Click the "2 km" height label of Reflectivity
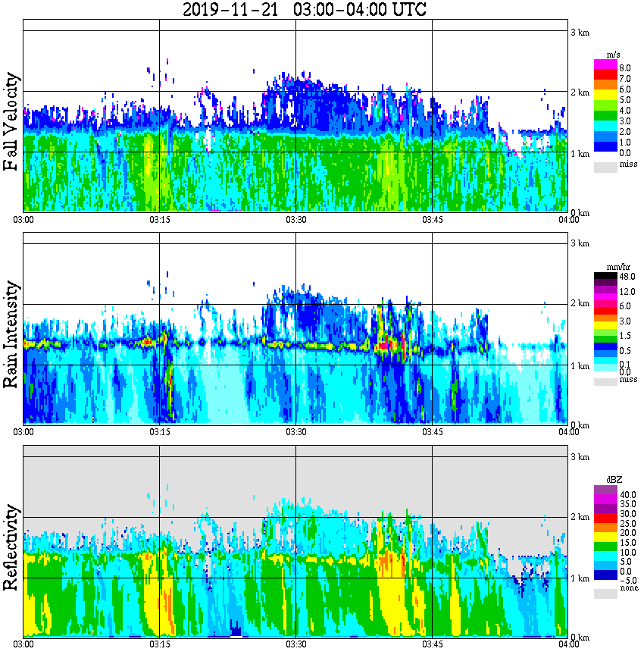This screenshot has width=644, height=658. 580,517
